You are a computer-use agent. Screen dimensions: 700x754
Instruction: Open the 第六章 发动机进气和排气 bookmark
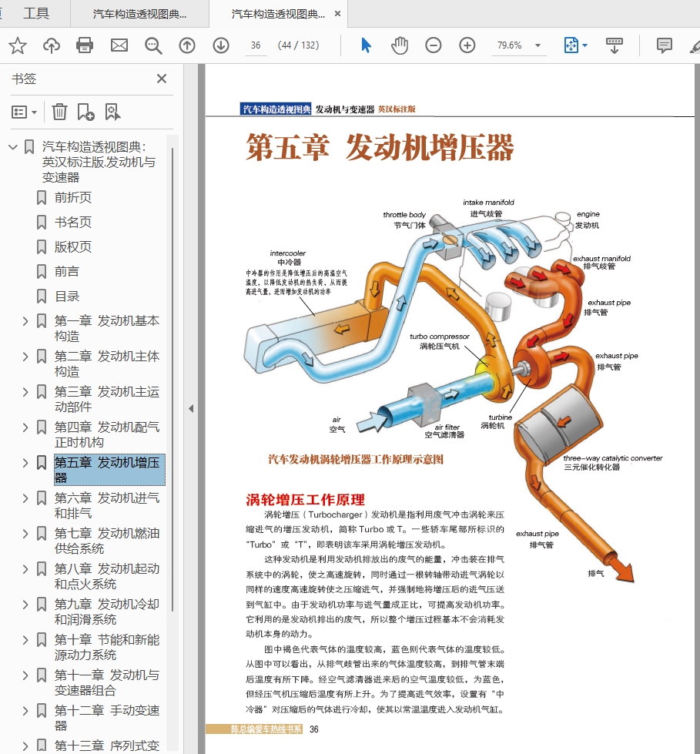coord(106,505)
